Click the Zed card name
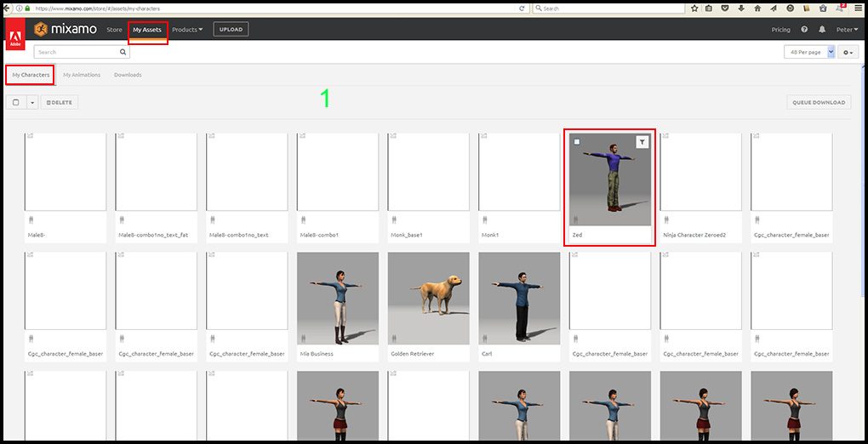Screen dimensions: 868x444 coord(577,236)
